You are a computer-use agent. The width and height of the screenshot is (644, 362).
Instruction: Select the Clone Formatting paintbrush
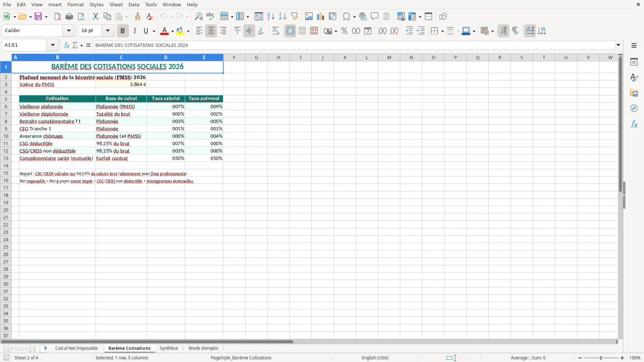[x=138, y=17]
